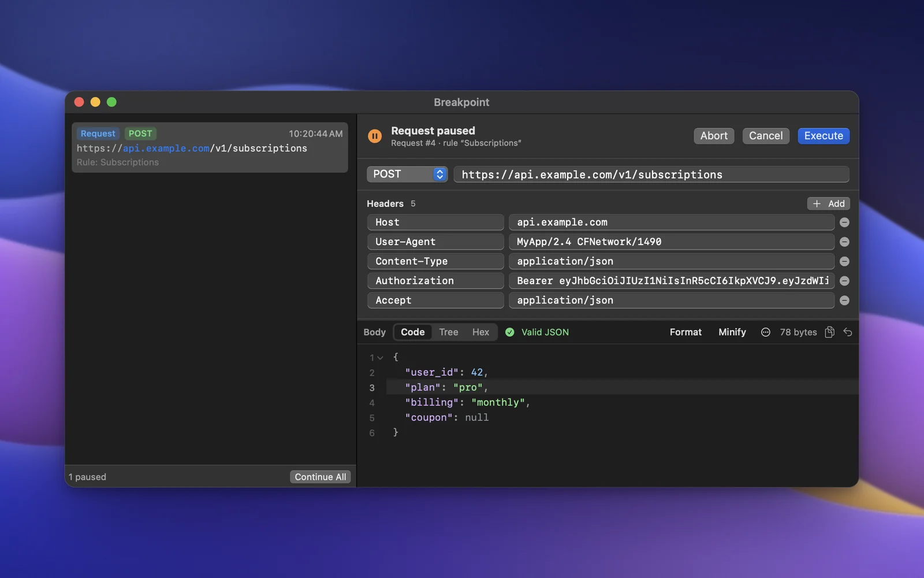Open the POST method dropdown
This screenshot has width=924, height=578.
[407, 175]
